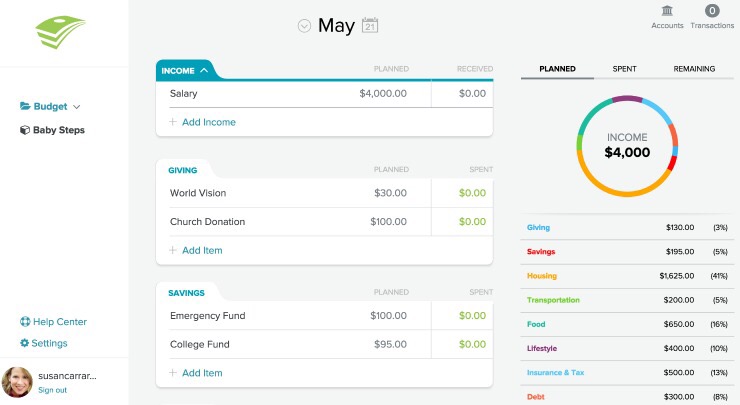Select the Planned tab

tap(557, 69)
